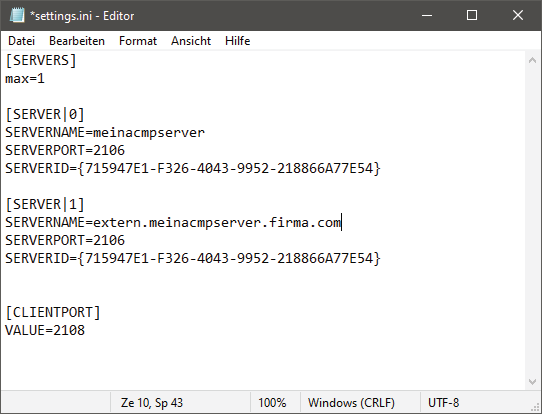Open the Bearbeiten menu

pos(77,41)
